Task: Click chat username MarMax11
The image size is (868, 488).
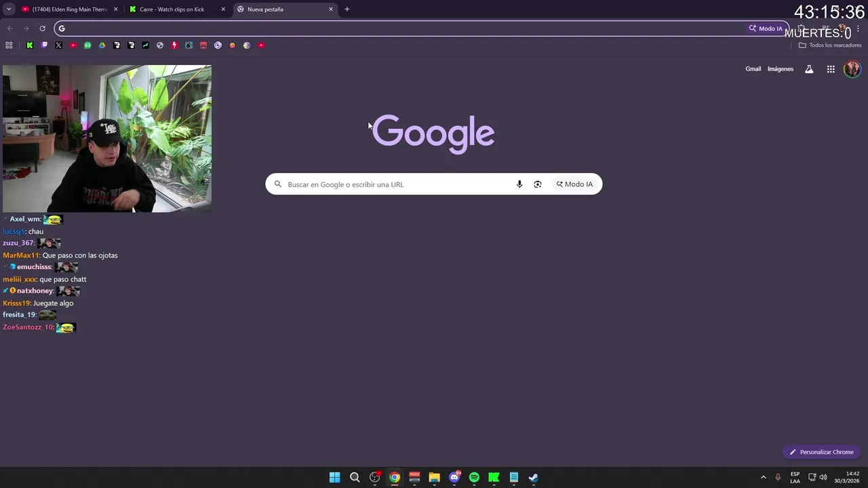Action: tap(21, 256)
